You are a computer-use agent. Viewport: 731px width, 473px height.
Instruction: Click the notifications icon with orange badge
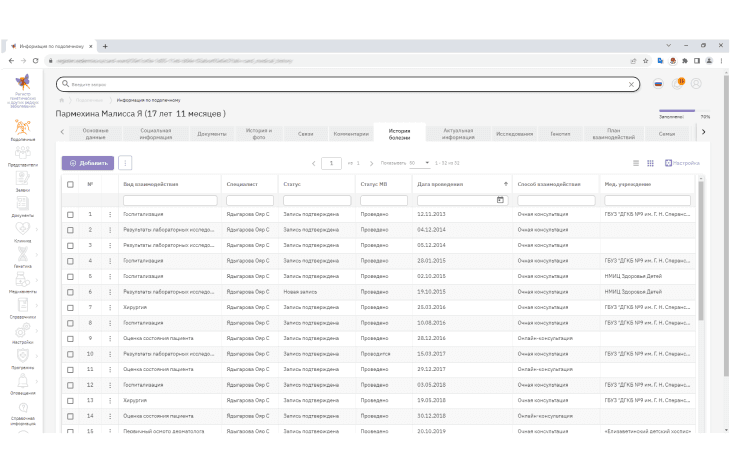(678, 83)
